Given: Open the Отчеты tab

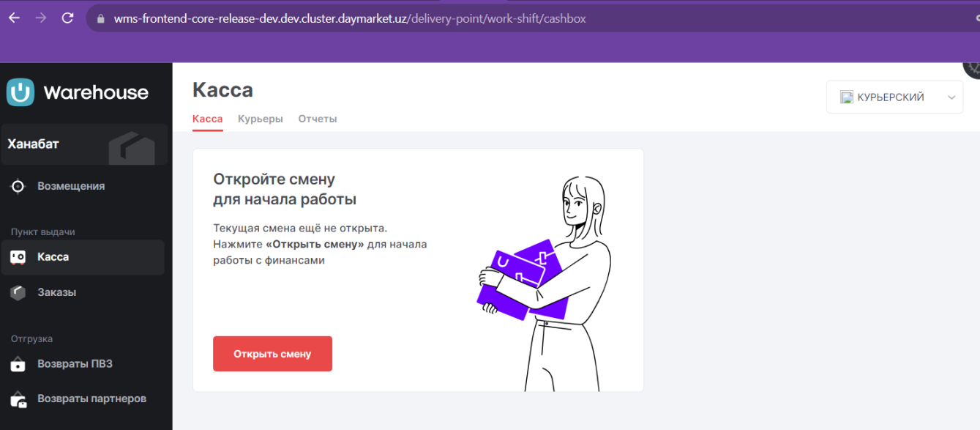Looking at the screenshot, I should pos(318,119).
